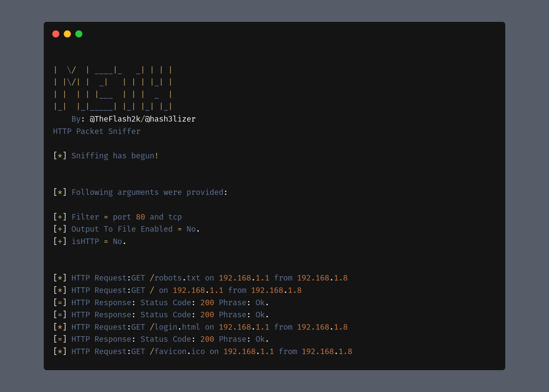The height and width of the screenshot is (392, 549).
Task: Select the 'Filter = port 80 and tcp' line
Action: click(x=117, y=217)
